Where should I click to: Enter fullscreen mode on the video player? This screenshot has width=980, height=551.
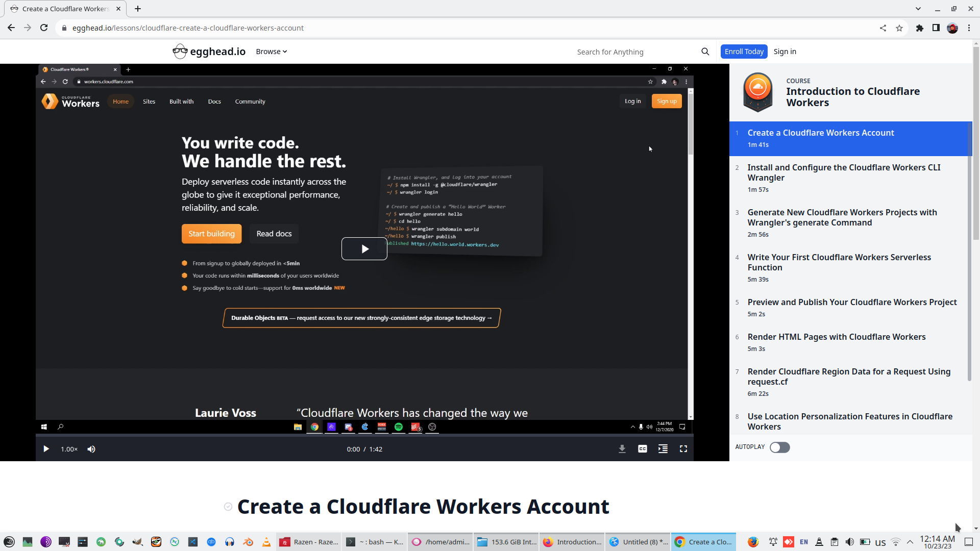tap(683, 449)
